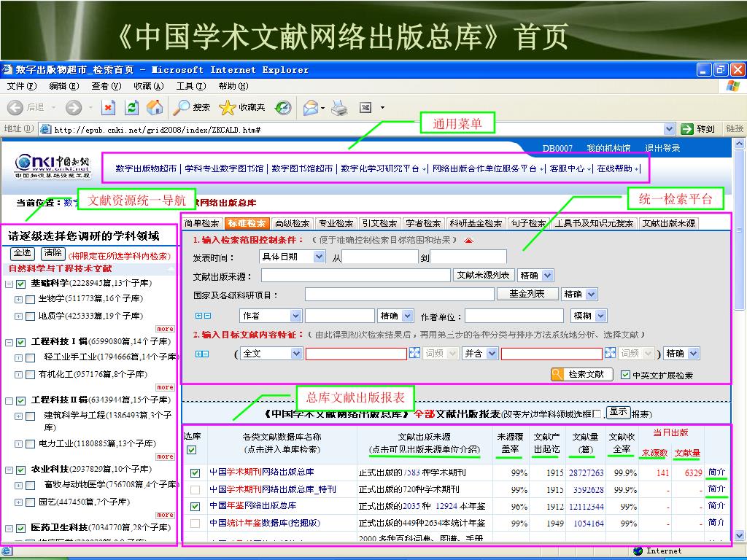Click the 发表时间 从 start date field
Image resolution: width=747 pixels, height=560 pixels.
(x=380, y=257)
